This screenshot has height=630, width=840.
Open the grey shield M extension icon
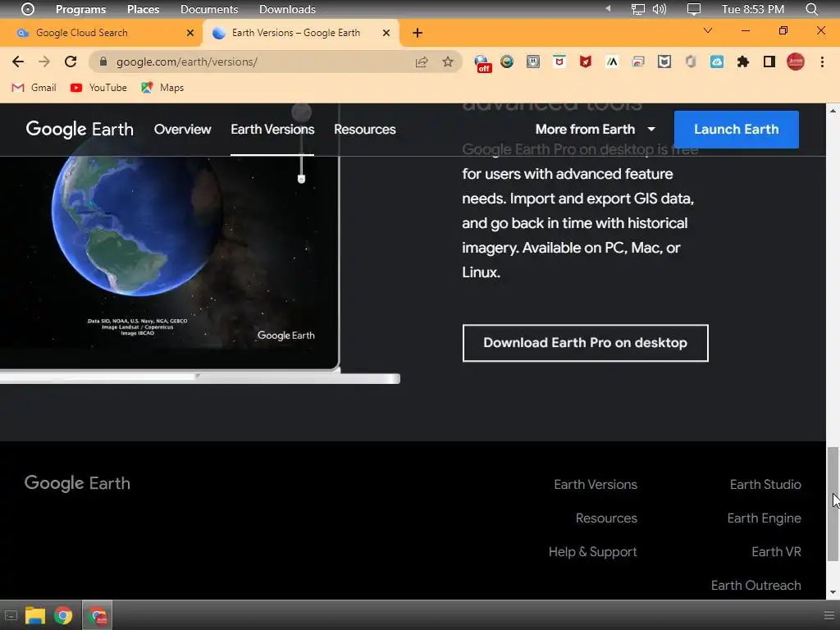pos(533,62)
